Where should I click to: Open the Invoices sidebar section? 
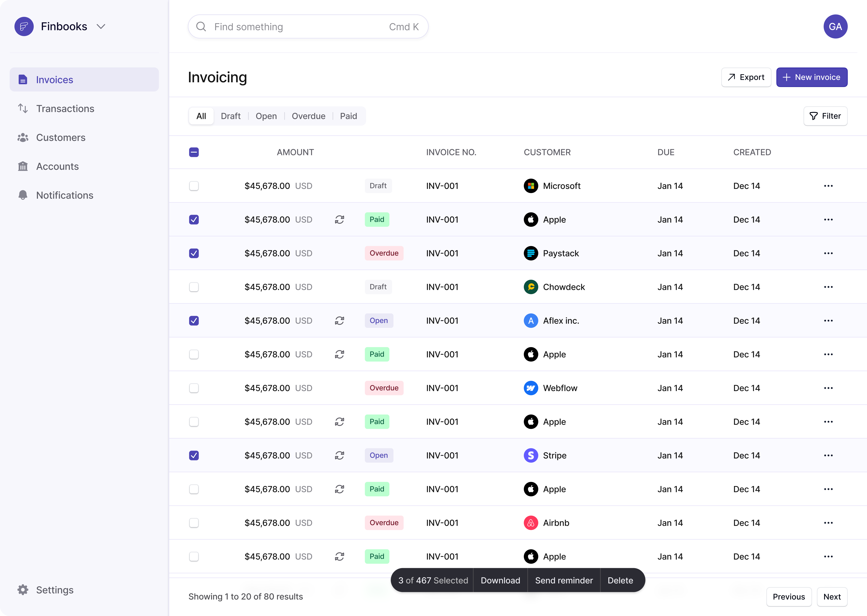click(84, 80)
